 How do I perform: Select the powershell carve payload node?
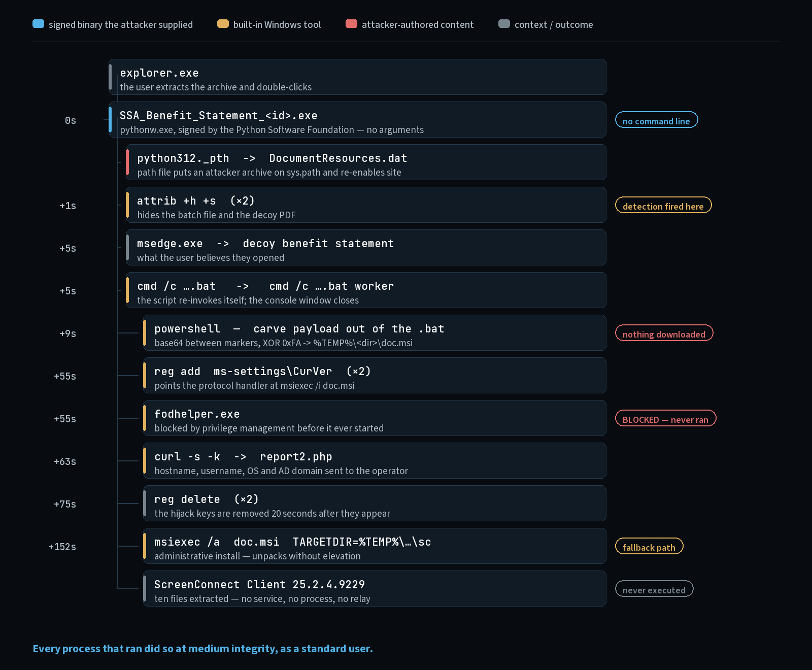375,333
